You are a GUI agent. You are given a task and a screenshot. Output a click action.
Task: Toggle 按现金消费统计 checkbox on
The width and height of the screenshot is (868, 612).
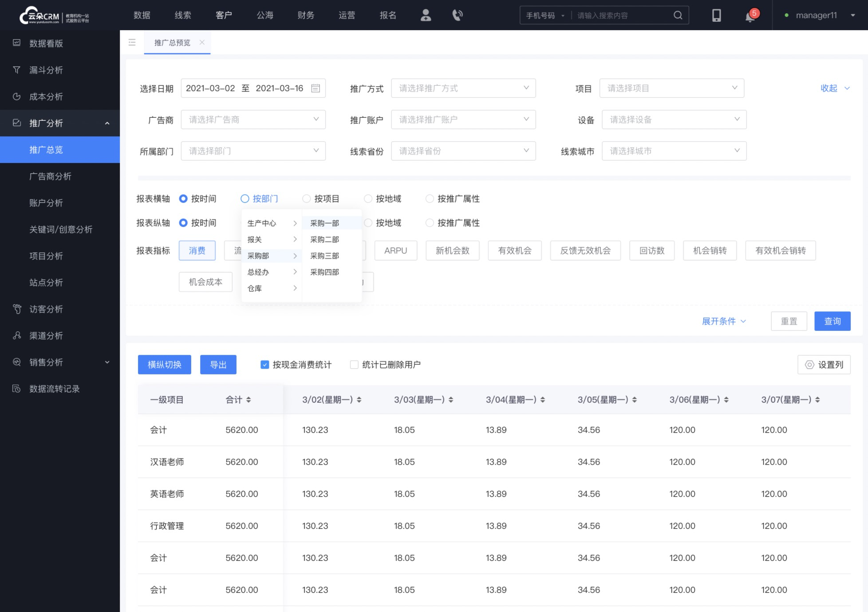[x=264, y=364]
